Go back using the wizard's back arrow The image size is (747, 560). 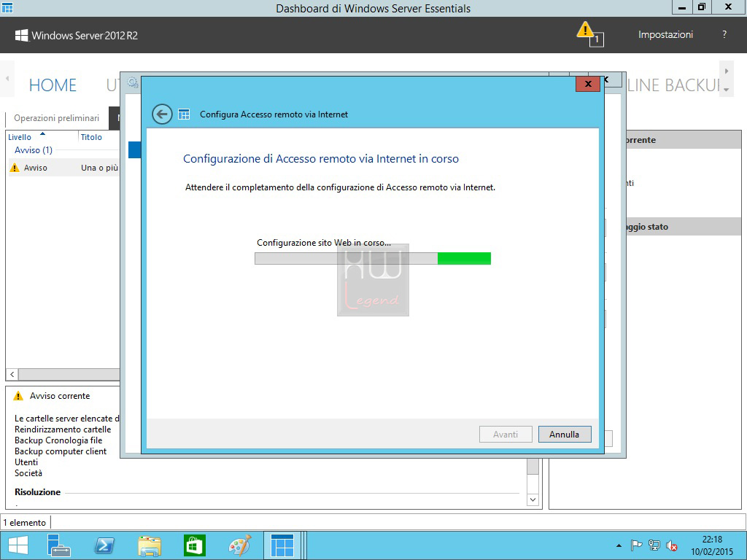[162, 114]
